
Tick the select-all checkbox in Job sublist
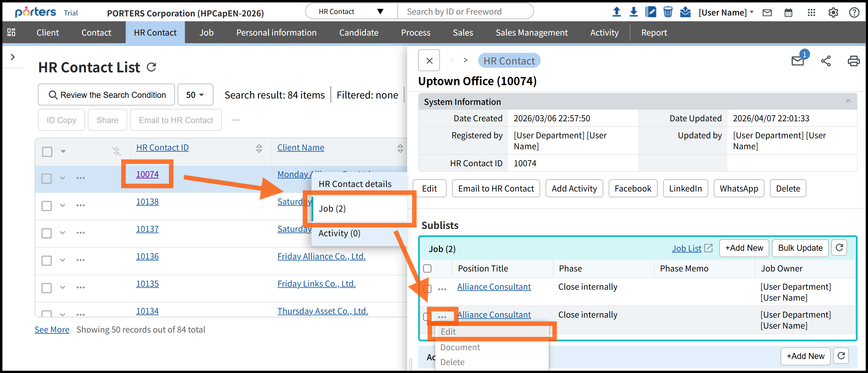[427, 268]
